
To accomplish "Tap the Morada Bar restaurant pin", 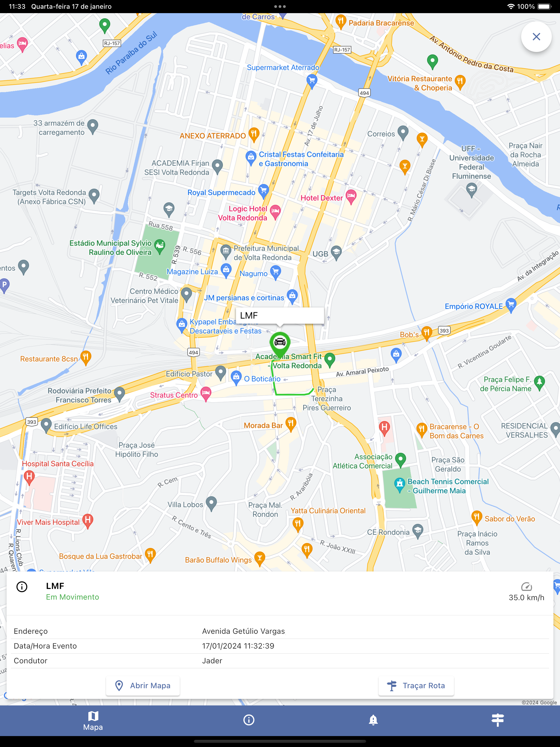I will 291,424.
